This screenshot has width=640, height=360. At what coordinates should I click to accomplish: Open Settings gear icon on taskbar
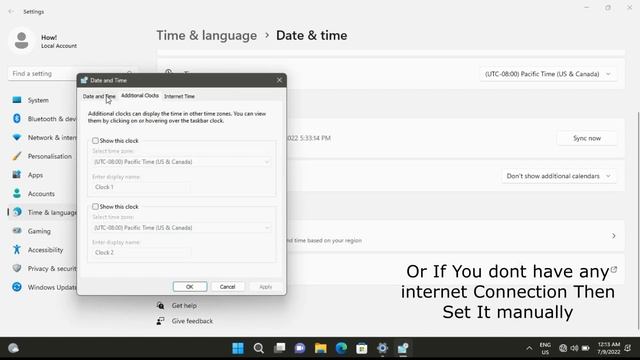coord(382,348)
